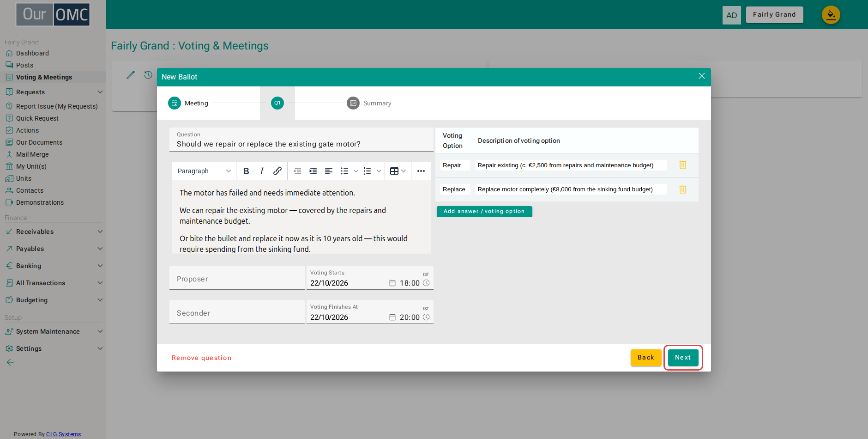Image resolution: width=868 pixels, height=439 pixels.
Task: Click the Seconder input field
Action: (237, 312)
